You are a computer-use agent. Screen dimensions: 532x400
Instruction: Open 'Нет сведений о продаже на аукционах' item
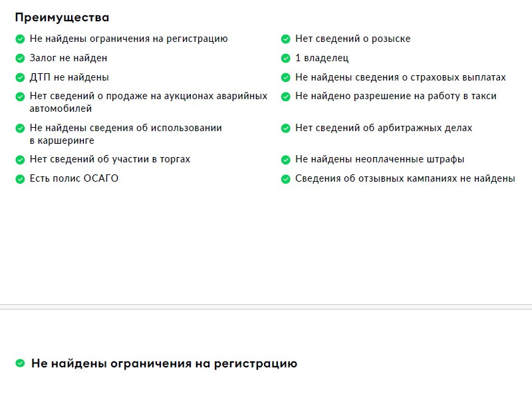click(148, 102)
